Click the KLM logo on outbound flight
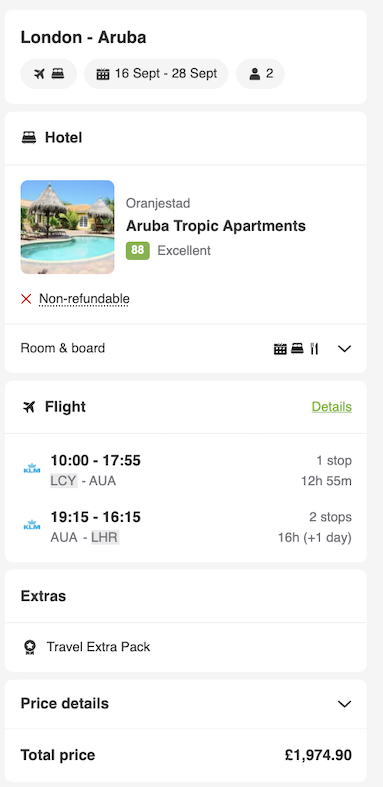The image size is (383, 787). tap(32, 469)
